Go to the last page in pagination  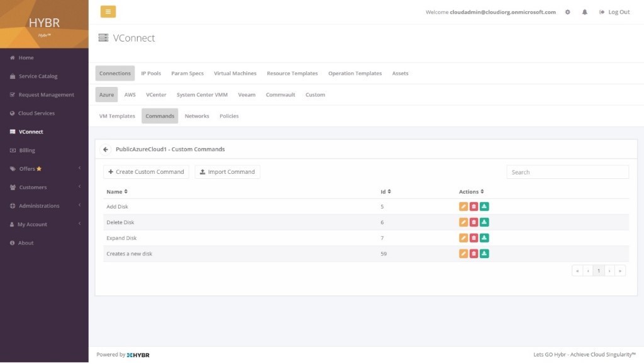click(620, 271)
